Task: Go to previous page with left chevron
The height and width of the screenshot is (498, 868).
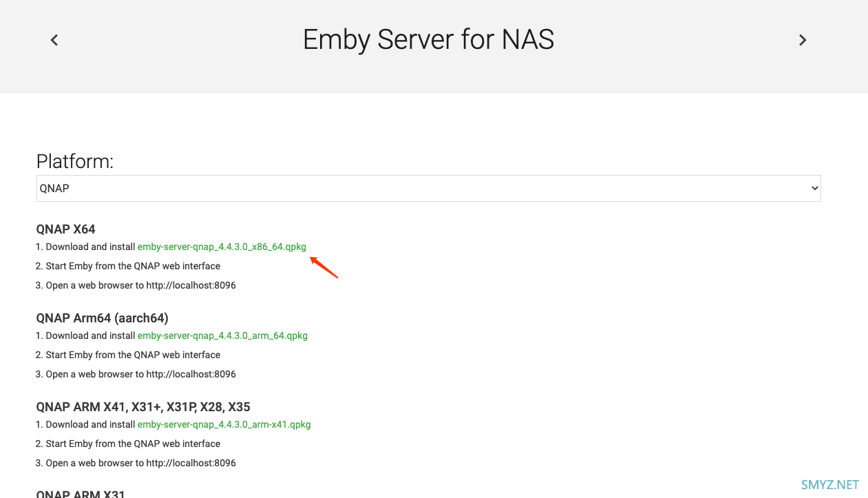Action: point(54,40)
